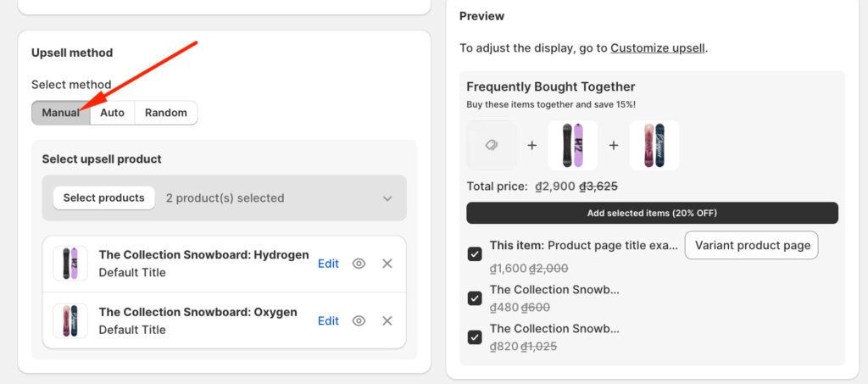This screenshot has height=384, width=868.
Task: Remove the Hydrogen snowboard with X icon
Action: click(387, 264)
